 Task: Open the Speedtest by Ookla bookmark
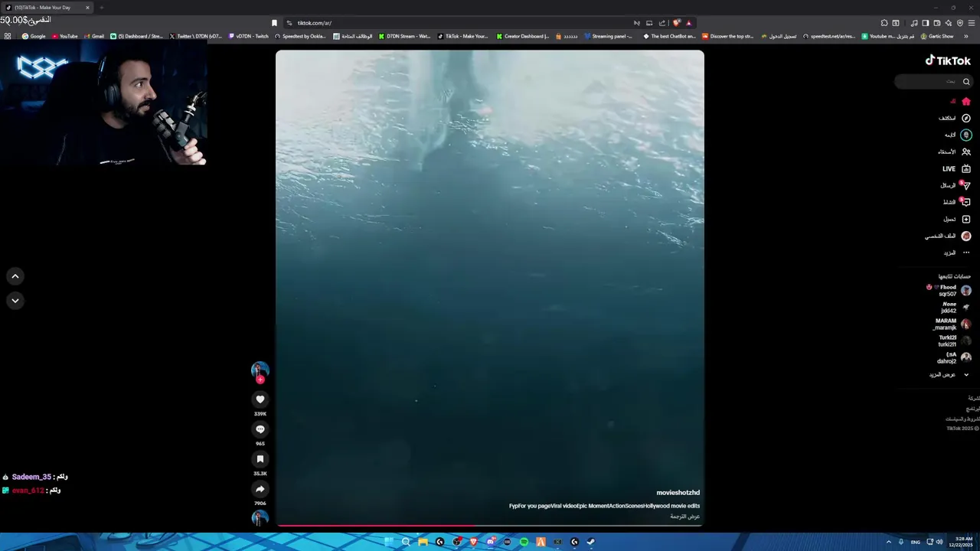[301, 36]
